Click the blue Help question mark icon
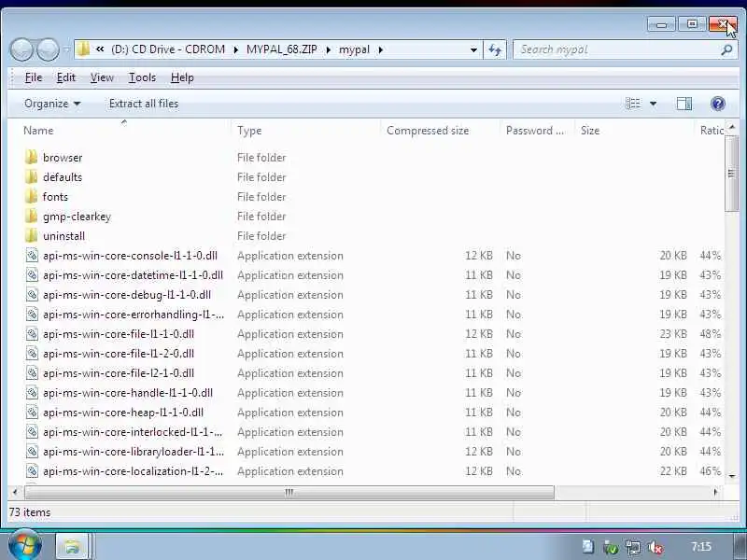 point(717,104)
